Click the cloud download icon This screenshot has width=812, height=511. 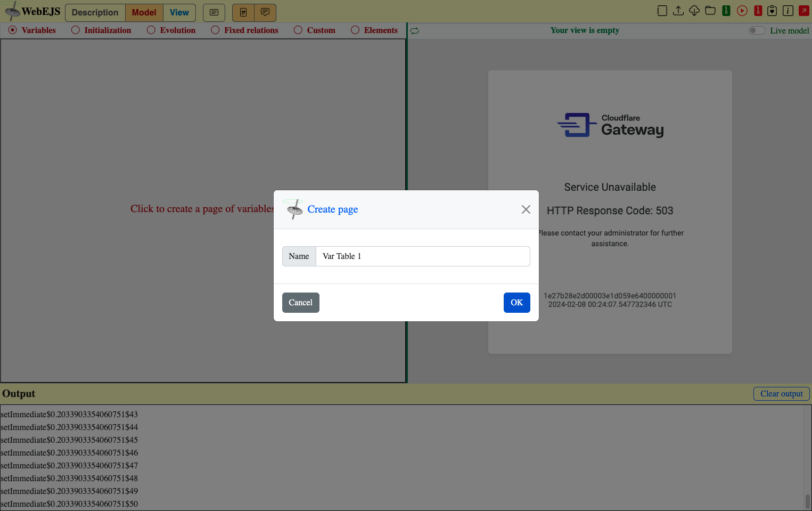point(694,11)
